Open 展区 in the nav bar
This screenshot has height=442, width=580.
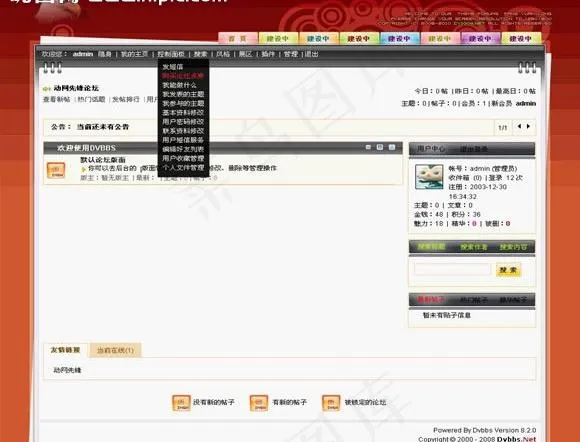tap(245, 54)
